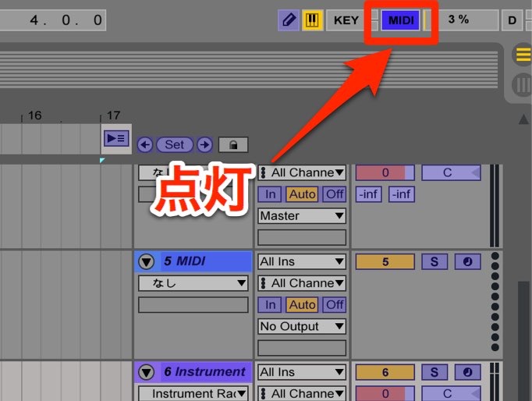This screenshot has width=532, height=401.
Task: Open 6 Instrument All Channels dropdown
Action: (302, 393)
